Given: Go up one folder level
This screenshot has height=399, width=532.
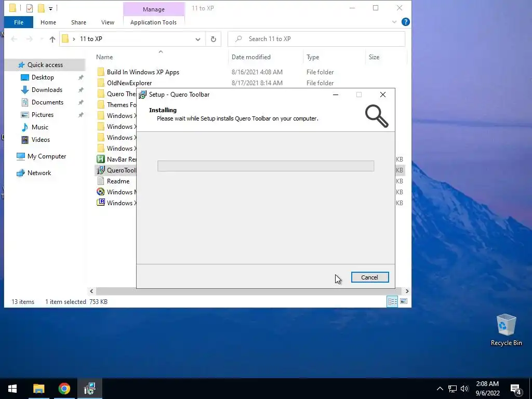Looking at the screenshot, I should click(52, 39).
